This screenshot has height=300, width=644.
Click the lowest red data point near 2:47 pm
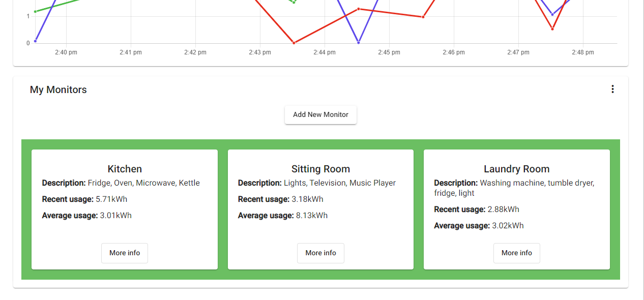tap(552, 29)
